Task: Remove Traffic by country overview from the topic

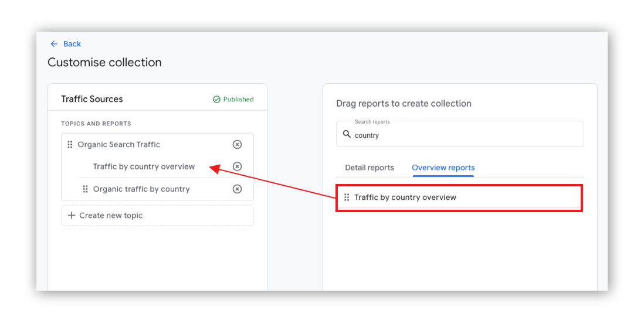Action: coord(237,166)
